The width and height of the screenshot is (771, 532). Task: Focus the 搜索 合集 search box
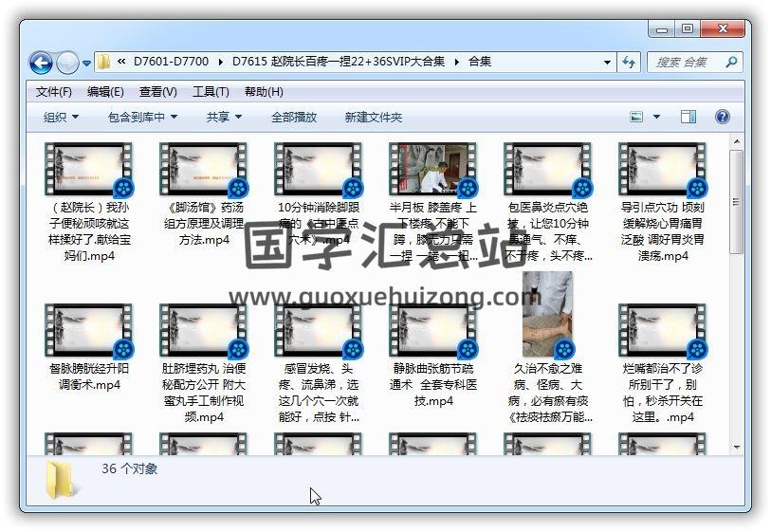[687, 63]
